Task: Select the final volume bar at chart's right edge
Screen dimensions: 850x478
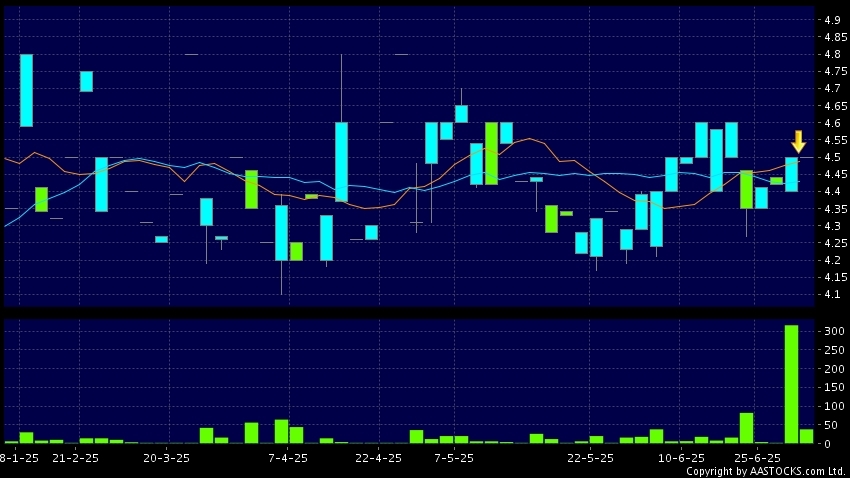Action: (x=807, y=436)
